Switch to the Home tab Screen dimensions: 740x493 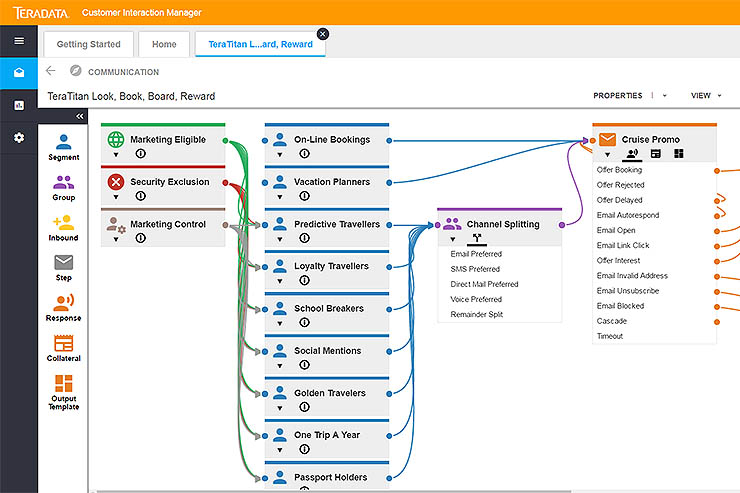pyautogui.click(x=164, y=44)
